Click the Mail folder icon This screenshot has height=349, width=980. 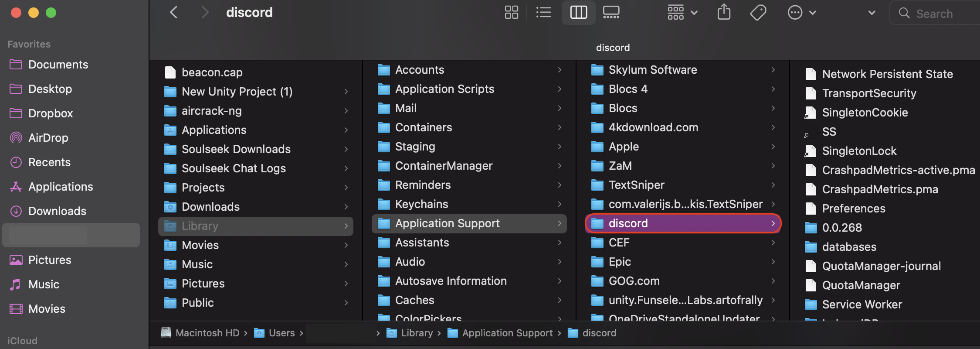pyautogui.click(x=383, y=108)
